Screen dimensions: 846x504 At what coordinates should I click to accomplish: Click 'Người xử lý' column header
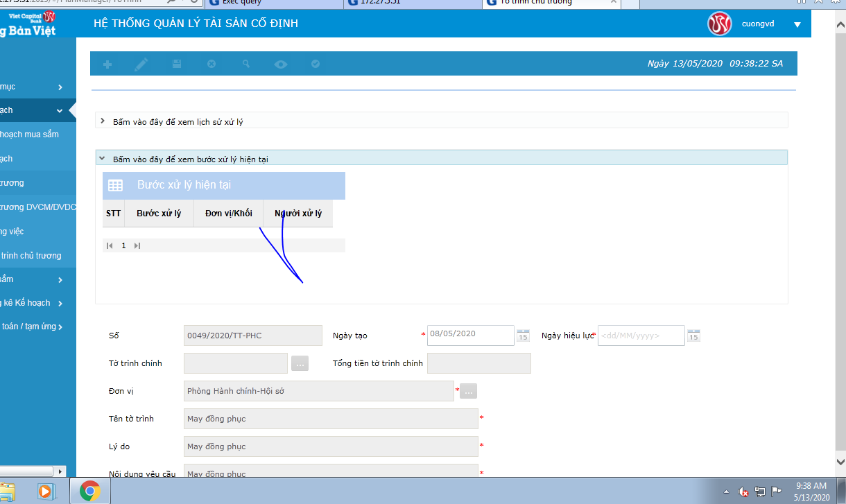pos(298,214)
